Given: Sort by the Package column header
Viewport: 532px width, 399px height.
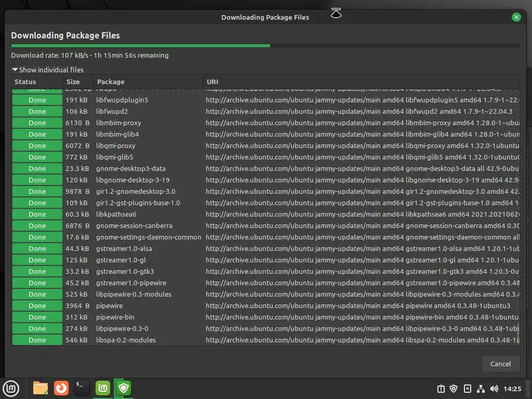Looking at the screenshot, I should coord(148,82).
